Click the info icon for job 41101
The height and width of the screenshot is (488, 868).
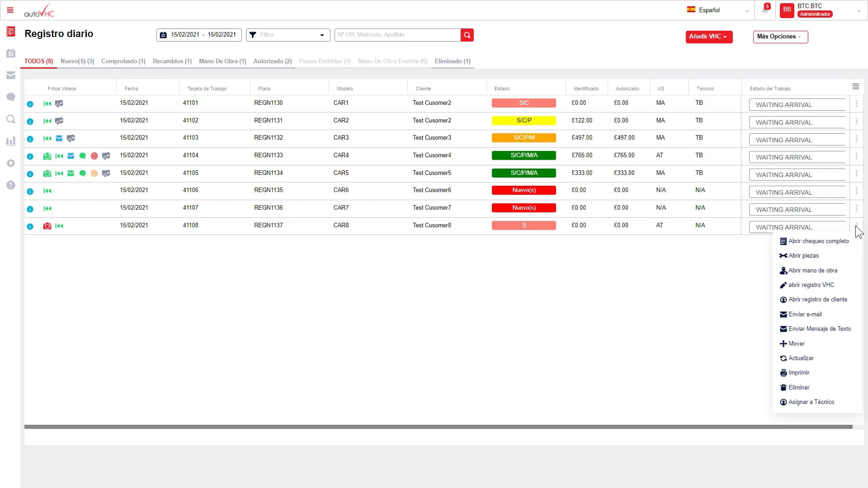pyautogui.click(x=30, y=104)
